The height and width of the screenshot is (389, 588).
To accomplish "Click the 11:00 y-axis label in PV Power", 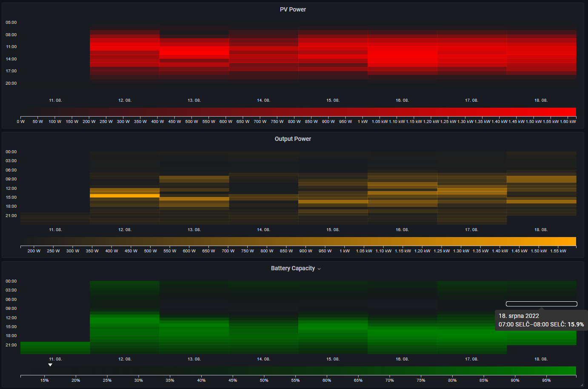I will (11, 47).
